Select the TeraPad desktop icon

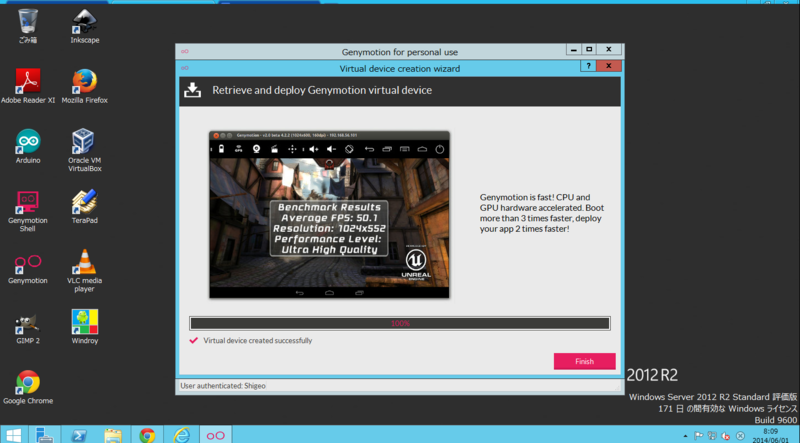(85, 207)
